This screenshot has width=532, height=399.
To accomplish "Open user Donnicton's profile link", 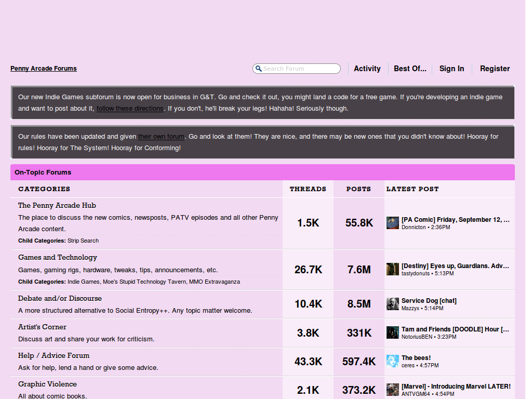I will (x=414, y=228).
